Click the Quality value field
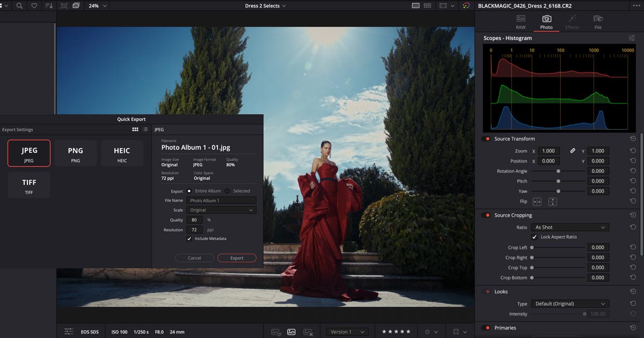Viewport: 644px width, 338px height. [x=194, y=220]
